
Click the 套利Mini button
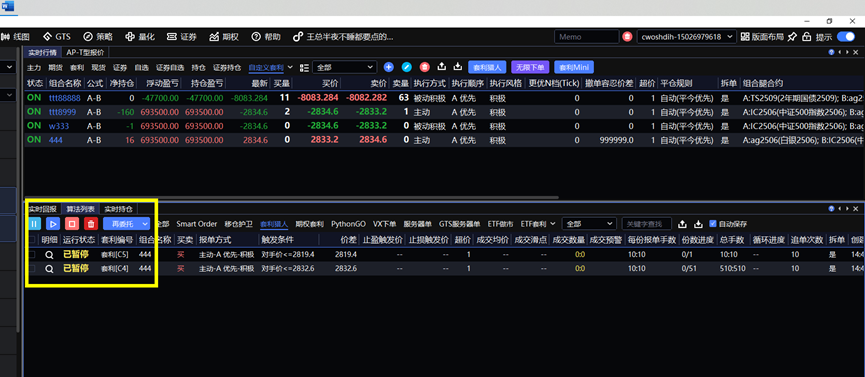click(574, 67)
